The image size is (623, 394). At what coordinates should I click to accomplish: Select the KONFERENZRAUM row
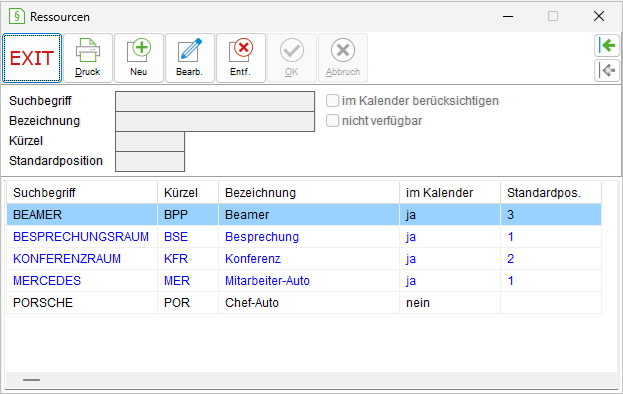[x=304, y=259]
